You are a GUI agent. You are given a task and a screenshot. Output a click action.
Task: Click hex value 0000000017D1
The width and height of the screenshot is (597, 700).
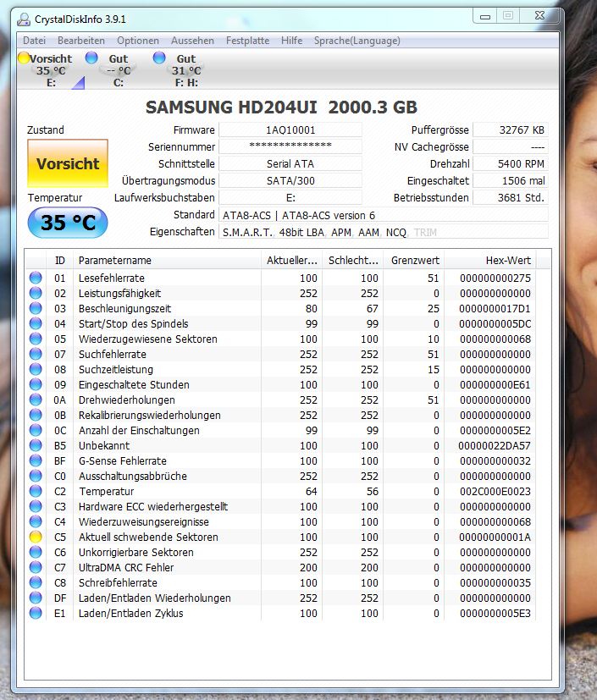coord(495,308)
